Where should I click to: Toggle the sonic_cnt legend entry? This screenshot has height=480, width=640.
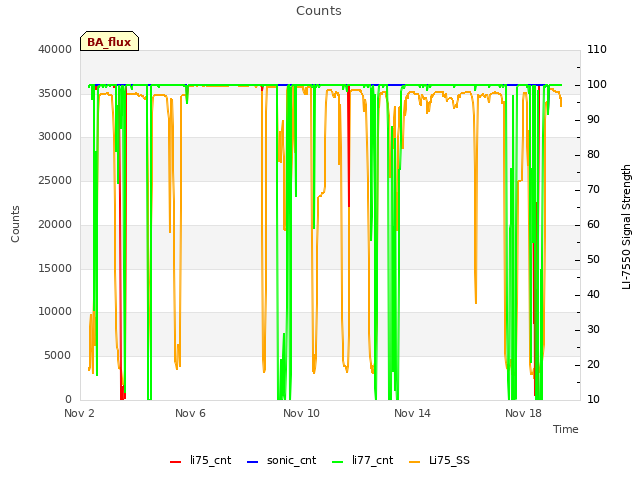[282, 460]
